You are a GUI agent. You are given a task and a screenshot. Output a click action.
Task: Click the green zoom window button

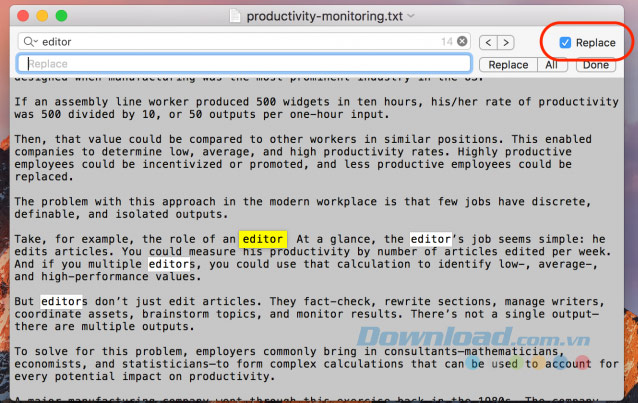click(x=61, y=16)
